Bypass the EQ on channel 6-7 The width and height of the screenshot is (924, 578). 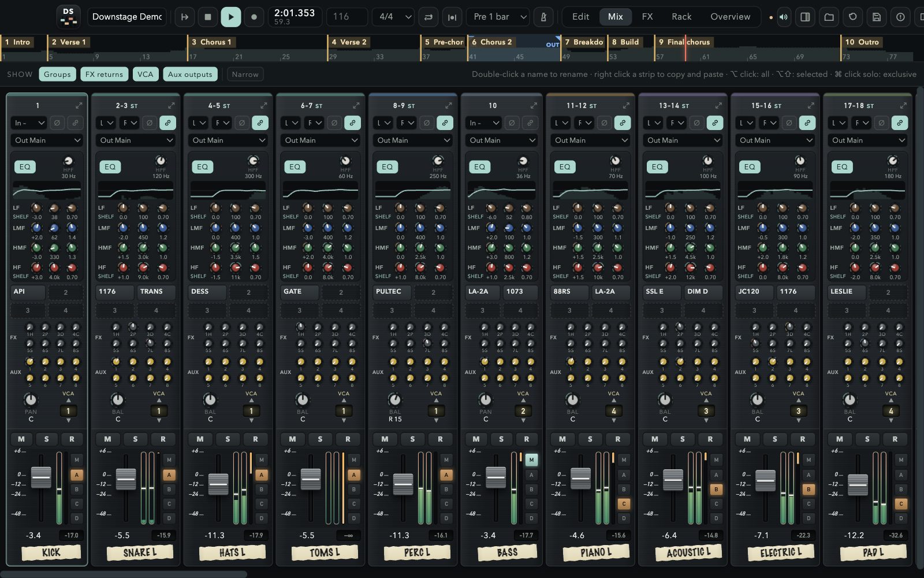295,166
